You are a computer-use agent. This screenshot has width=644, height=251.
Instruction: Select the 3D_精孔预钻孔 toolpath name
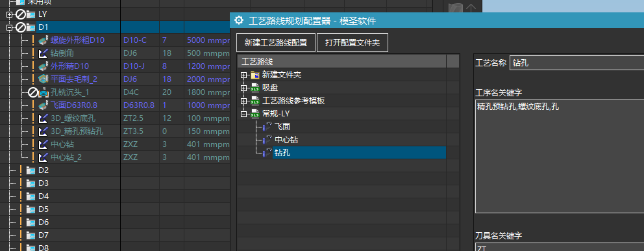tap(77, 131)
